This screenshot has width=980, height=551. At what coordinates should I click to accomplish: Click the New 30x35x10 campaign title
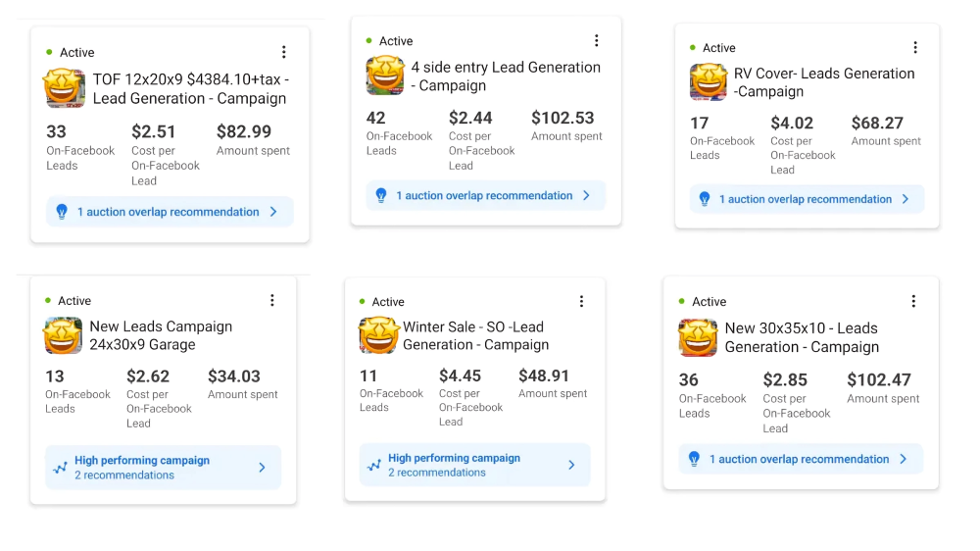coord(801,337)
